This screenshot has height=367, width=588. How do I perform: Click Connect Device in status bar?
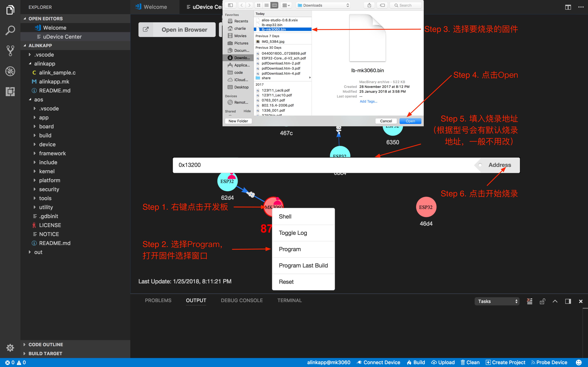coord(379,362)
